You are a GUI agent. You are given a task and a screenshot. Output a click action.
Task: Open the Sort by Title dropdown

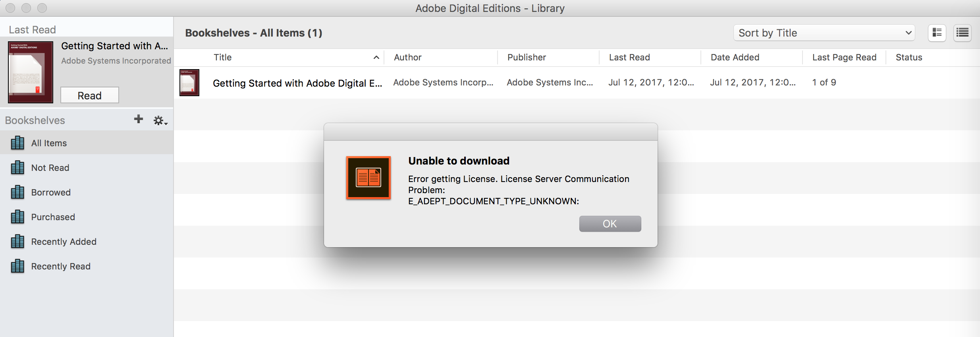pyautogui.click(x=824, y=33)
